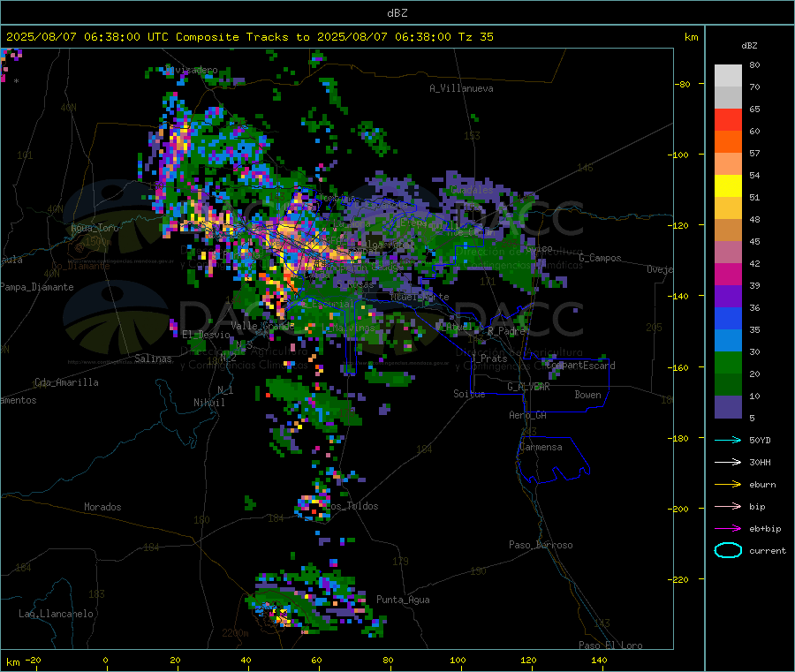The width and height of the screenshot is (795, 672).
Task: Click the Lag.Llancanelo label
Action: 56,615
